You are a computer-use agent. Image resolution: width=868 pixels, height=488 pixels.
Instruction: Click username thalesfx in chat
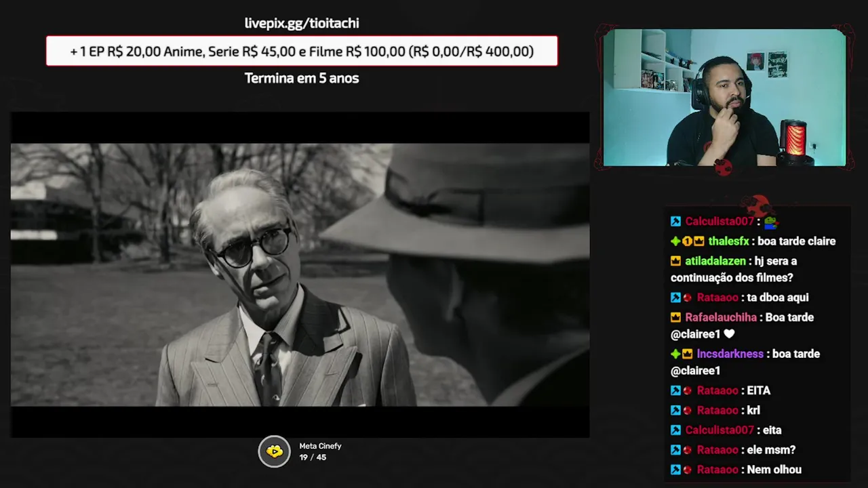click(x=728, y=241)
